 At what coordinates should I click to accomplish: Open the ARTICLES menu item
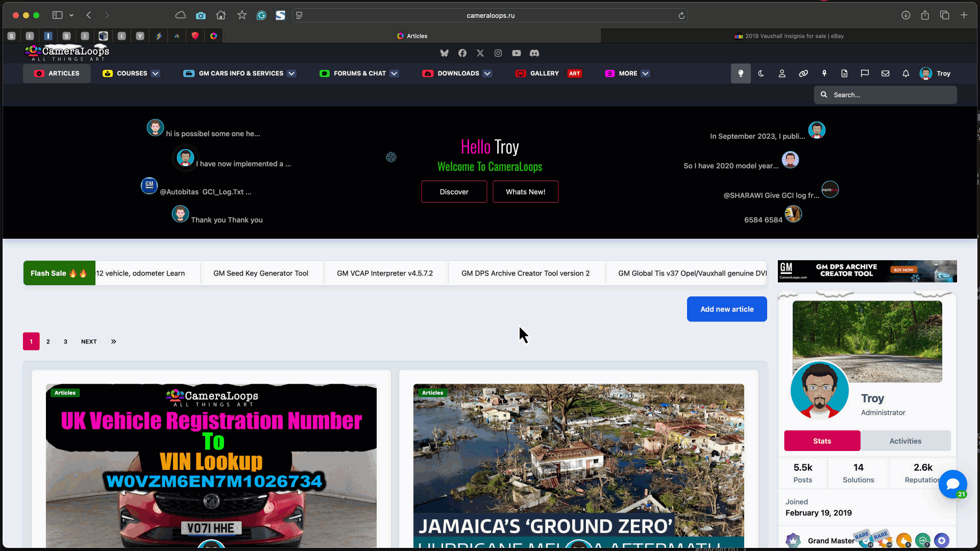[x=57, y=73]
